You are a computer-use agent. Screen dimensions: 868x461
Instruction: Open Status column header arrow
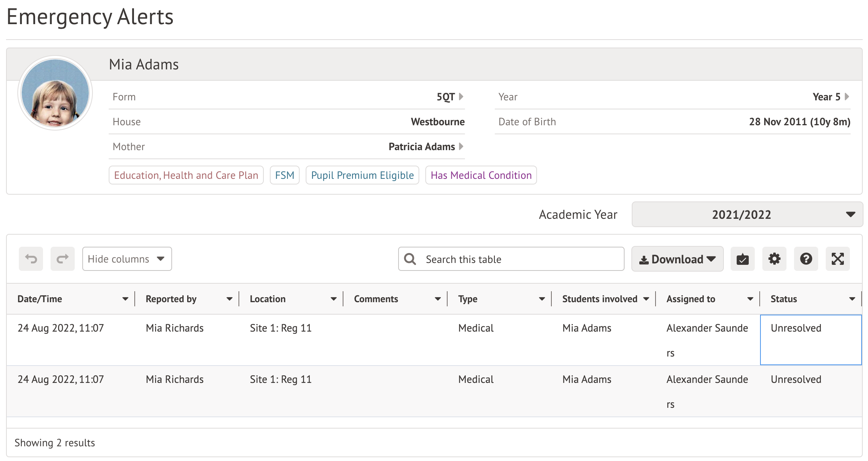tap(852, 299)
